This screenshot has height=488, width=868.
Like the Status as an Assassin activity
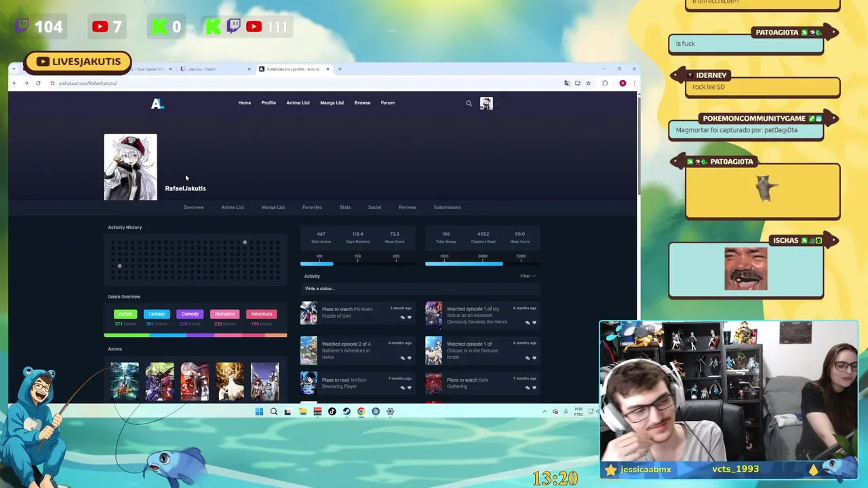(x=534, y=323)
